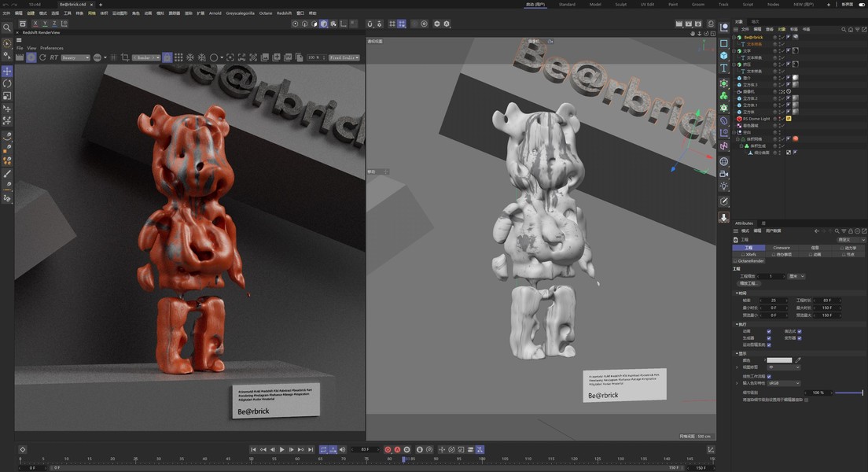Toggle the Y axis lock
The width and height of the screenshot is (868, 472).
[45, 24]
